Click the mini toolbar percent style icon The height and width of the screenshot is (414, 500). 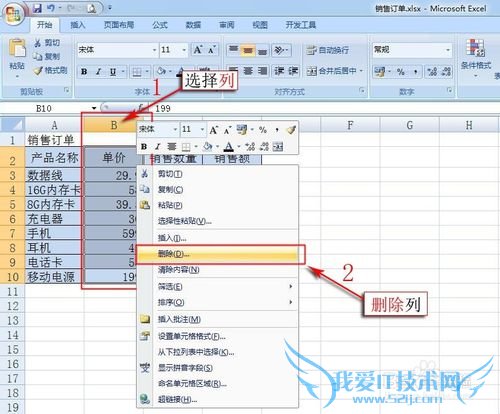coord(263,130)
